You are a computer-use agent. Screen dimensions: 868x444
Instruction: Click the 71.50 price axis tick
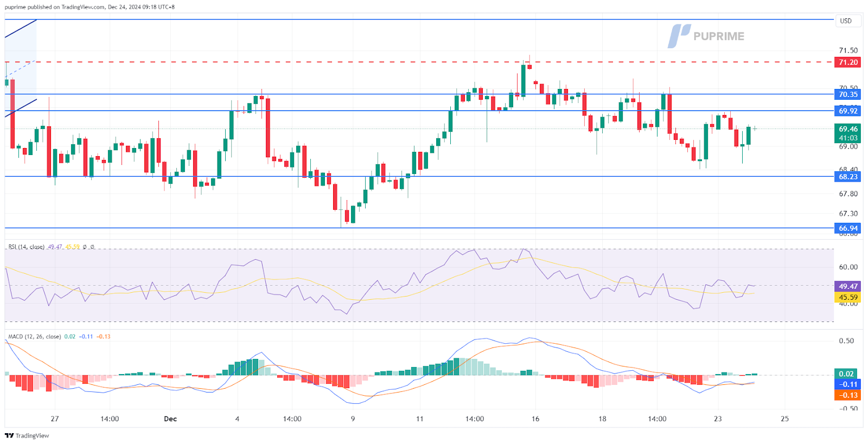(848, 50)
